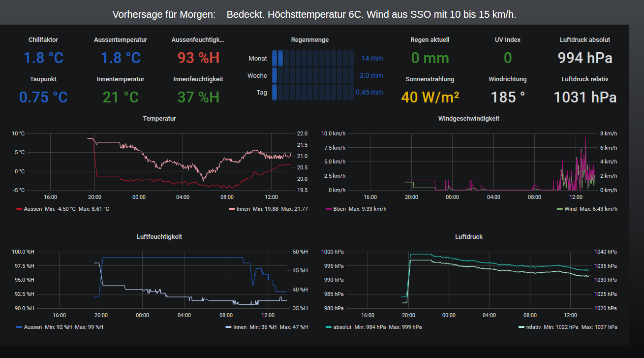This screenshot has height=358, width=644.
Task: Toggle the relativ series in Luftdruck legend
Action: click(533, 327)
